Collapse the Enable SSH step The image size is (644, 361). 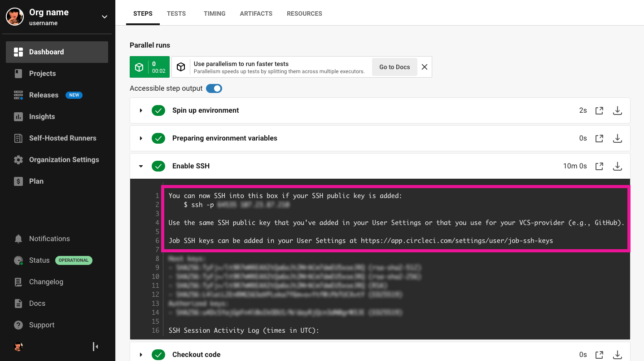pos(141,166)
